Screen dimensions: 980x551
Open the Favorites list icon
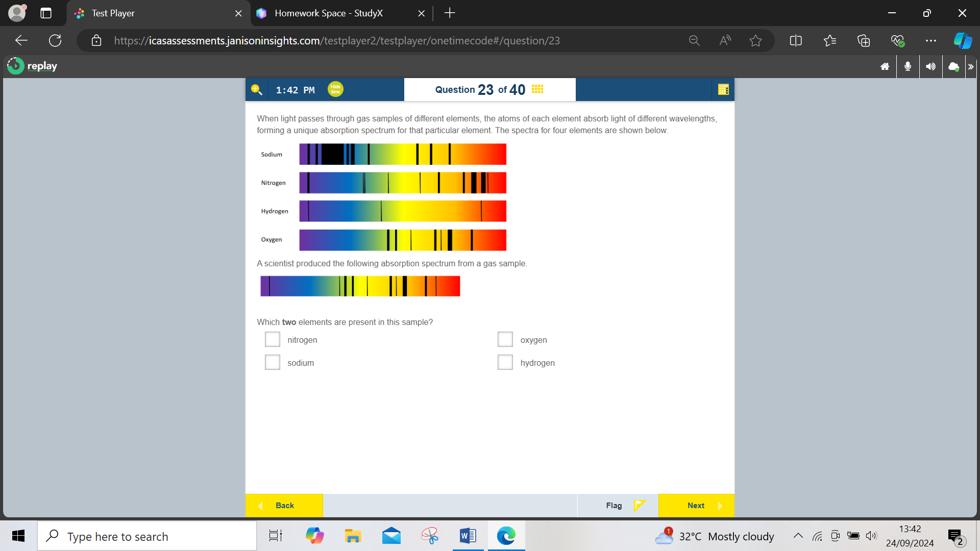click(830, 40)
